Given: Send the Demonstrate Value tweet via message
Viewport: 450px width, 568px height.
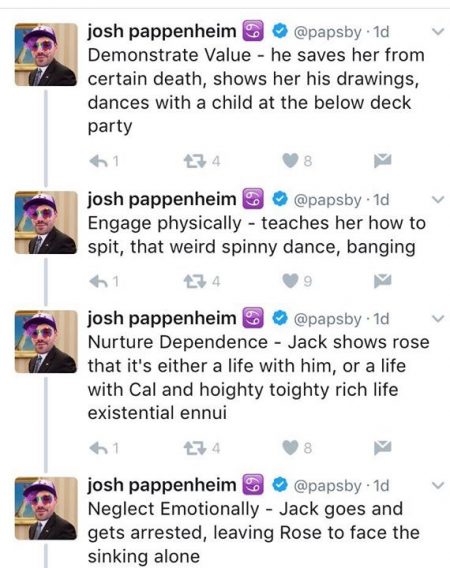Looking at the screenshot, I should pyautogui.click(x=383, y=160).
